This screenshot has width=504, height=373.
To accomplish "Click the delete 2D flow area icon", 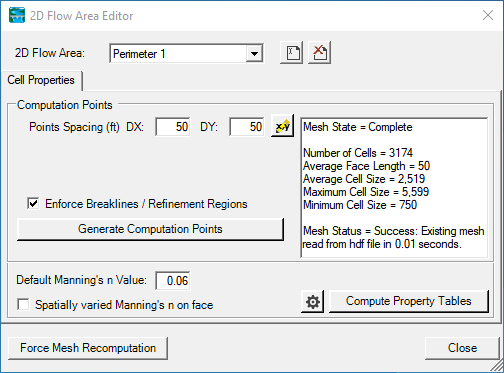I will pos(319,53).
